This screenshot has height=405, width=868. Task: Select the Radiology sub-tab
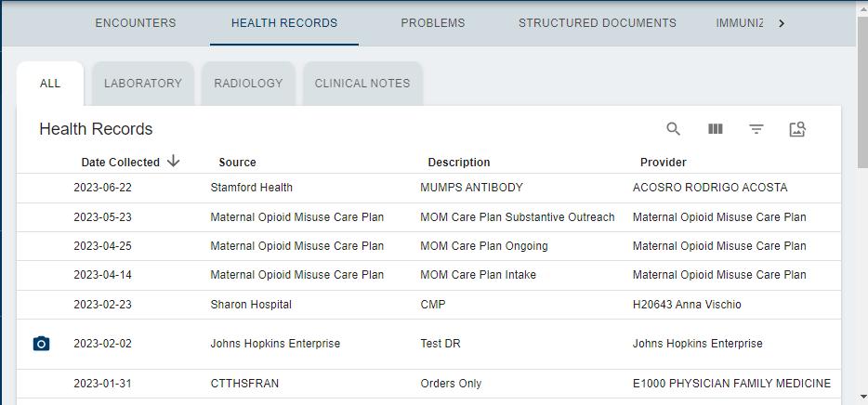point(248,84)
